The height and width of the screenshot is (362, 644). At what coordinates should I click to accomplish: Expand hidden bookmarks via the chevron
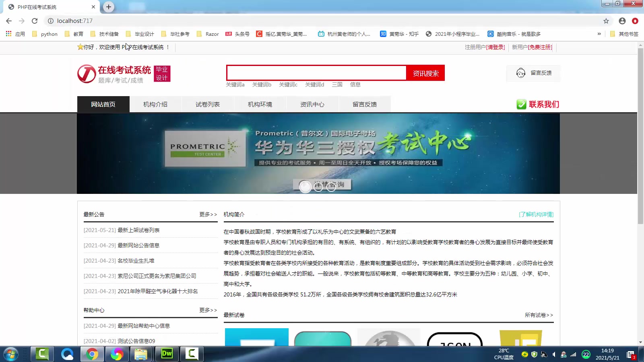(599, 34)
